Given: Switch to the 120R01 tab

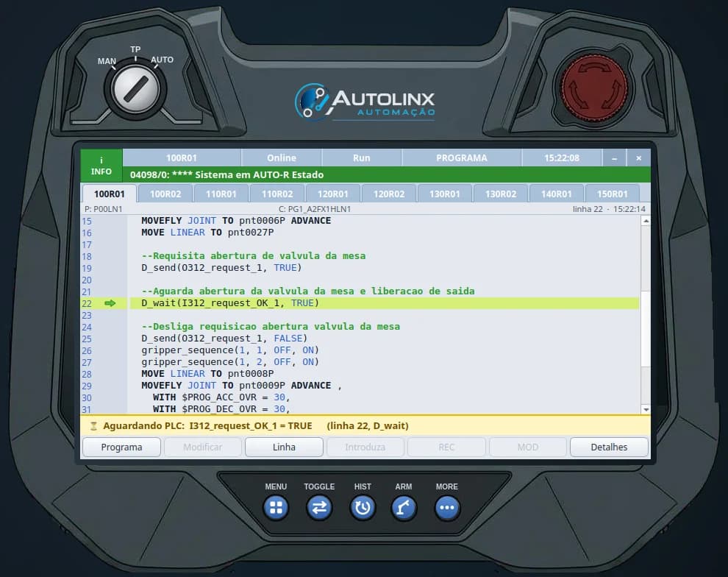Looking at the screenshot, I should [x=333, y=194].
